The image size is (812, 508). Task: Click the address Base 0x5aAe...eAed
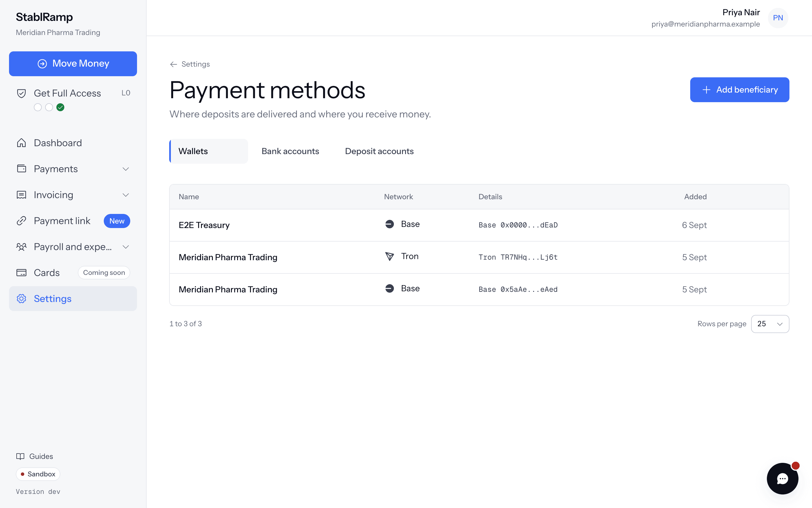coord(518,290)
